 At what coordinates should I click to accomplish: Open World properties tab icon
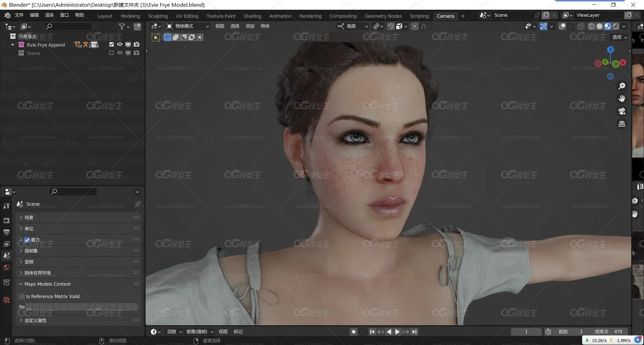coord(6,267)
